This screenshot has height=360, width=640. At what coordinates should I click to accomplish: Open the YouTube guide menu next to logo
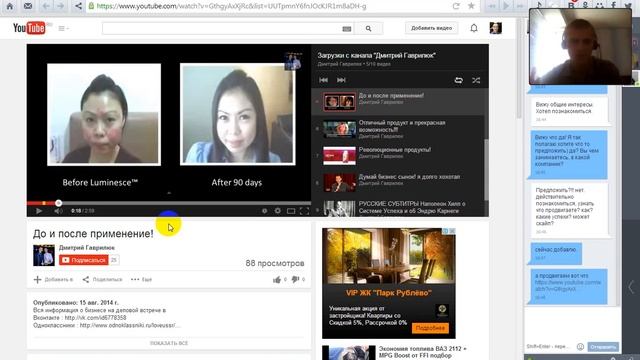click(x=63, y=28)
